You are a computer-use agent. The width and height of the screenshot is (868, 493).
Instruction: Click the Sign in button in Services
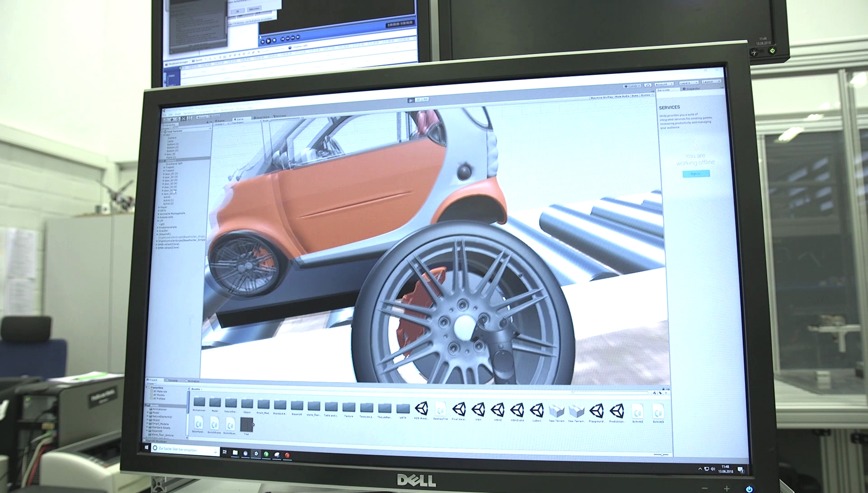[x=695, y=174]
